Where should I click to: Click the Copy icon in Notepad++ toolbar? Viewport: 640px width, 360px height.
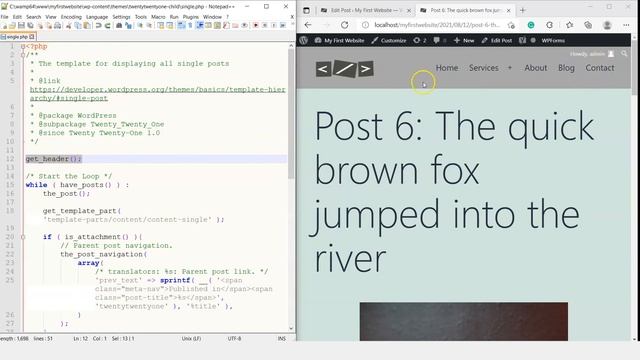78,25
